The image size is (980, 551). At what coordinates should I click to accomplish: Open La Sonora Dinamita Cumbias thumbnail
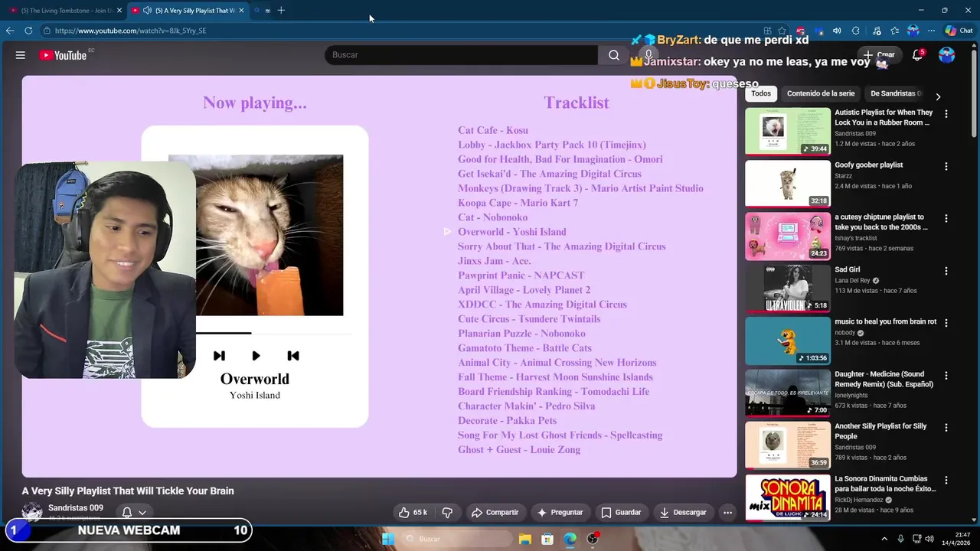(788, 497)
